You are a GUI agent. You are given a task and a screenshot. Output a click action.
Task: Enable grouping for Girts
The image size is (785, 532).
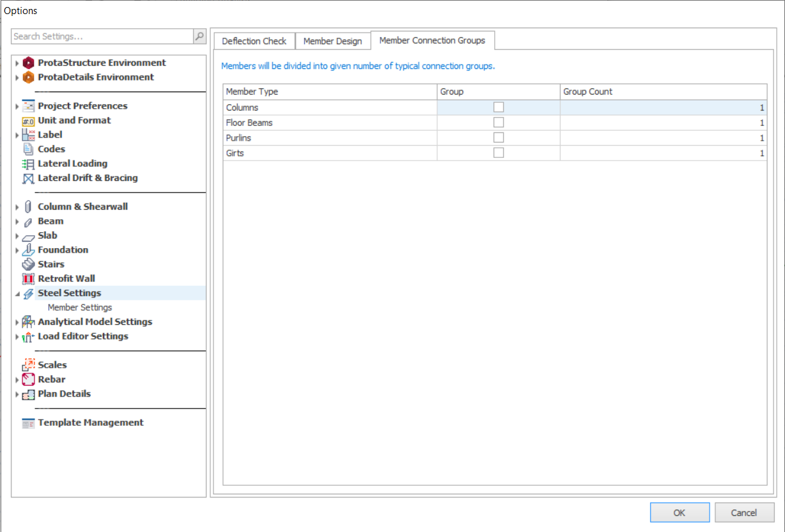[499, 152]
